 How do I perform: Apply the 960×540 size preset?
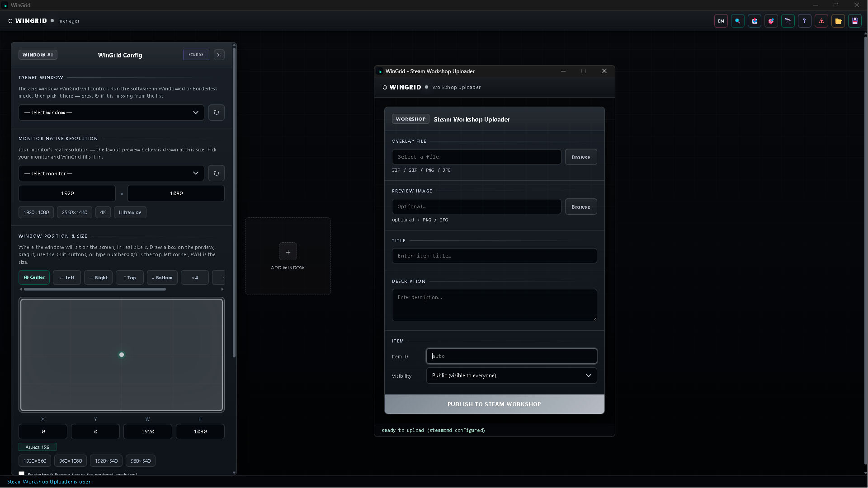141,461
